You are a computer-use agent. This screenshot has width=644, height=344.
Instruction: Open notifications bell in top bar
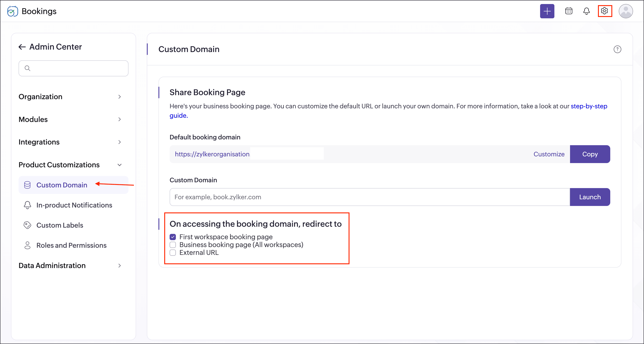pyautogui.click(x=586, y=11)
